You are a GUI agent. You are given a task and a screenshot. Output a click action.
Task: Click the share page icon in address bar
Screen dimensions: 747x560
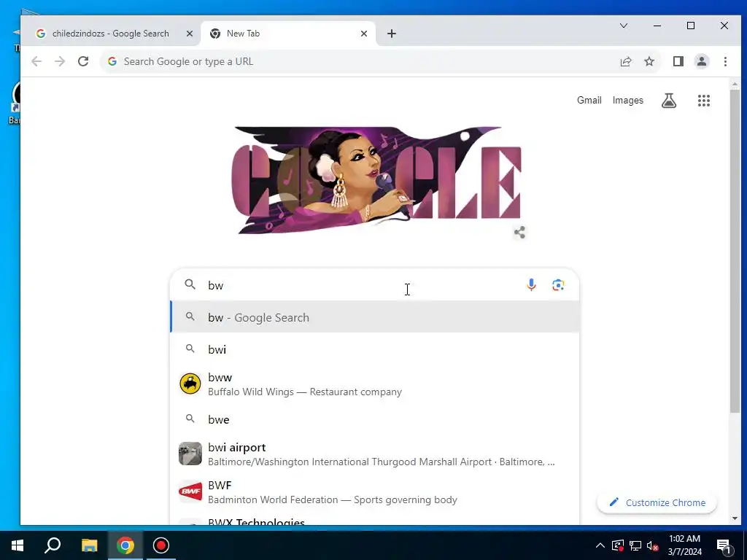coord(625,61)
